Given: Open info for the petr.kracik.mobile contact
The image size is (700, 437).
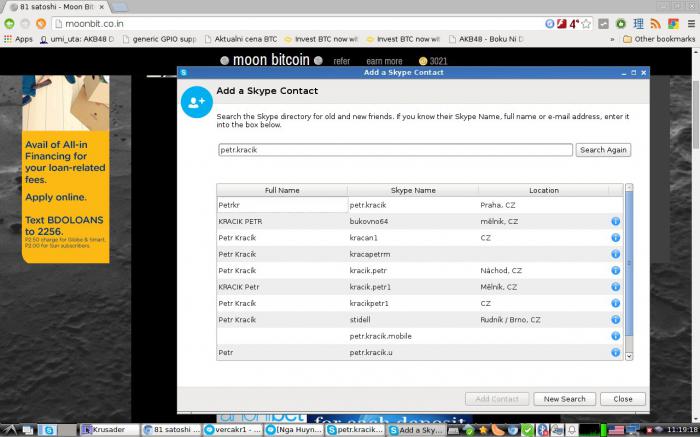Looking at the screenshot, I should (x=615, y=336).
